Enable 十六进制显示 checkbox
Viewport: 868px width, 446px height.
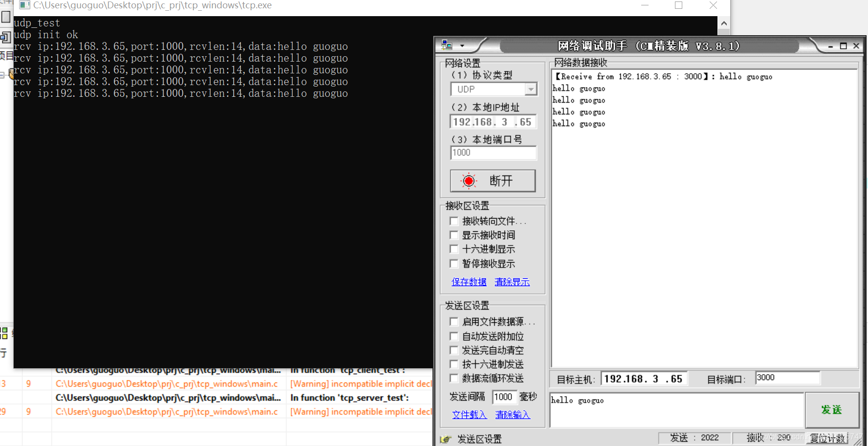click(454, 249)
